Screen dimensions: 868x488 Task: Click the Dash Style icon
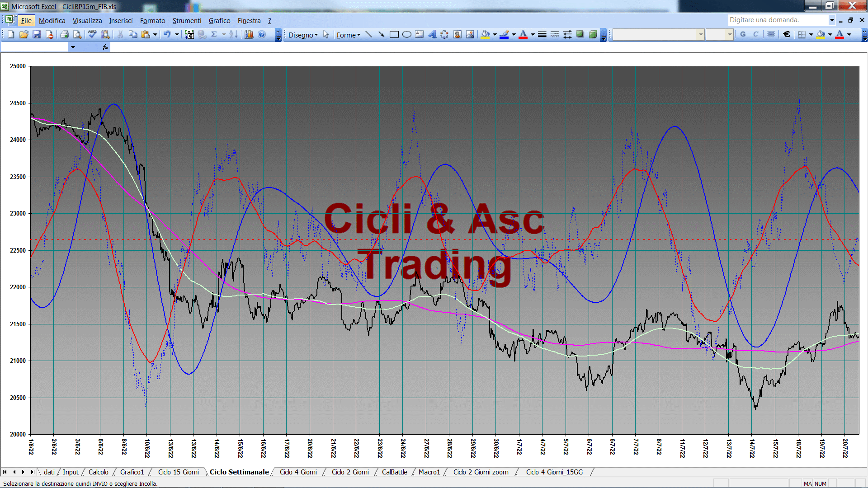tap(555, 34)
